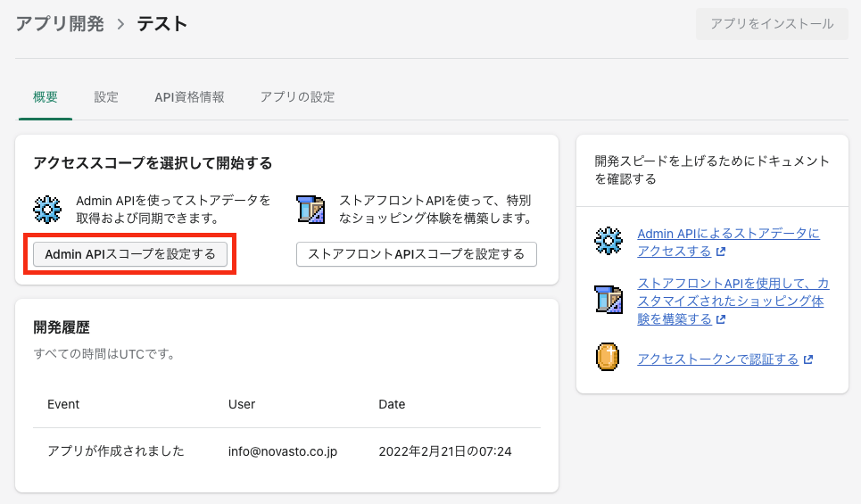Click the Event column header
The image size is (861, 504).
[63, 404]
